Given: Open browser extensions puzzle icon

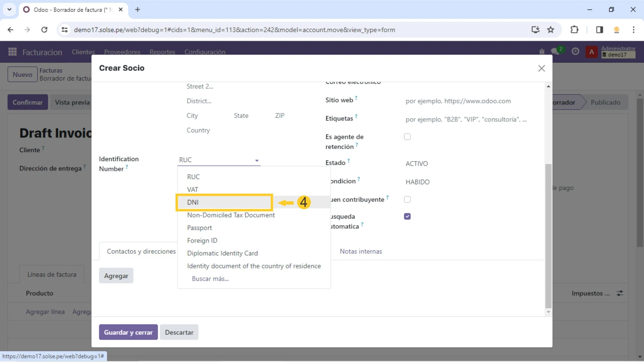Looking at the screenshot, I should tap(574, 30).
